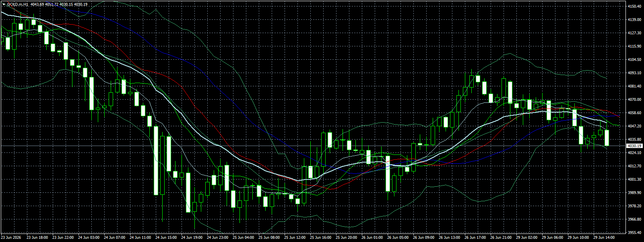Screen dimensions: 644x242
Task: Click price axis label 4012.70
Action: 634,166
